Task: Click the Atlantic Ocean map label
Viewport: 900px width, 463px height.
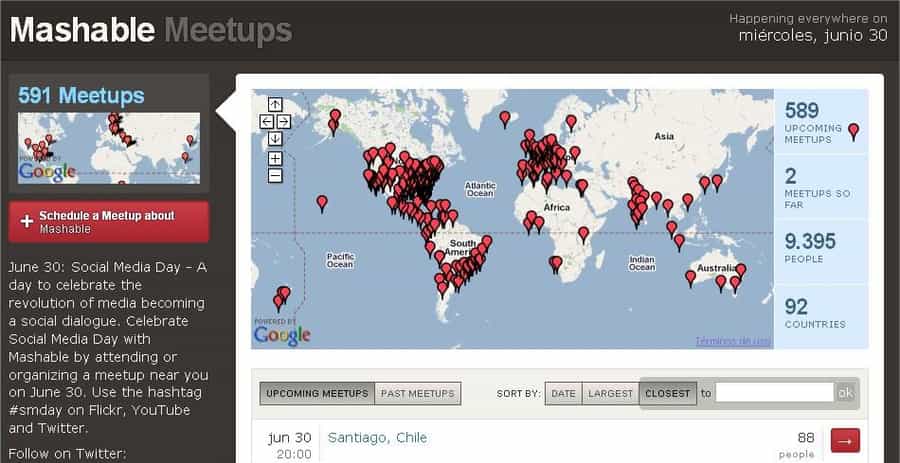Action: 480,189
